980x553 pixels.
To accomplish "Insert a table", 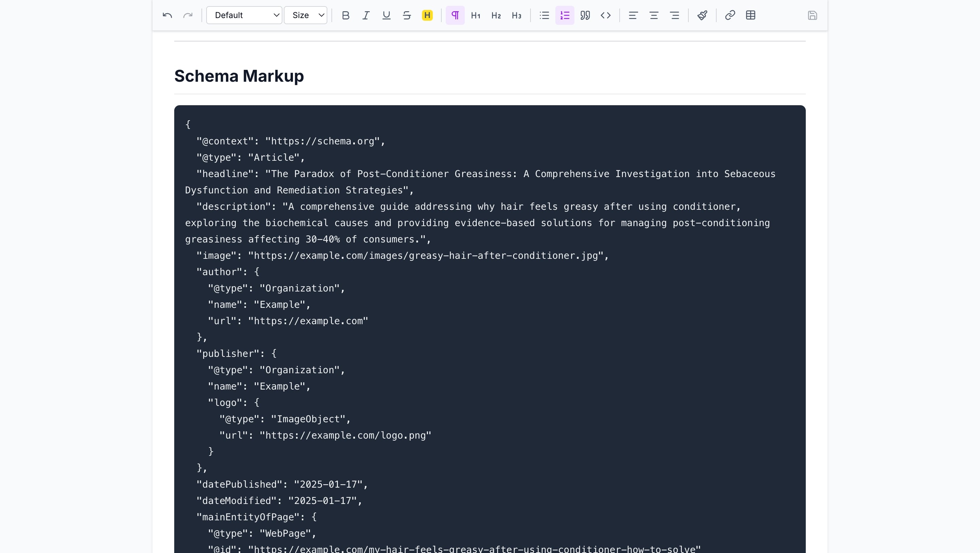I will tap(750, 15).
